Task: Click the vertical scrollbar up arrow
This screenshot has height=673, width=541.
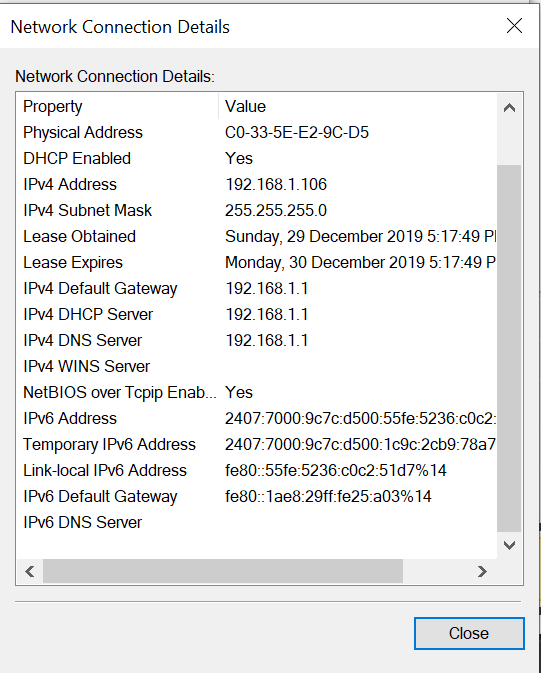Action: coord(509,108)
